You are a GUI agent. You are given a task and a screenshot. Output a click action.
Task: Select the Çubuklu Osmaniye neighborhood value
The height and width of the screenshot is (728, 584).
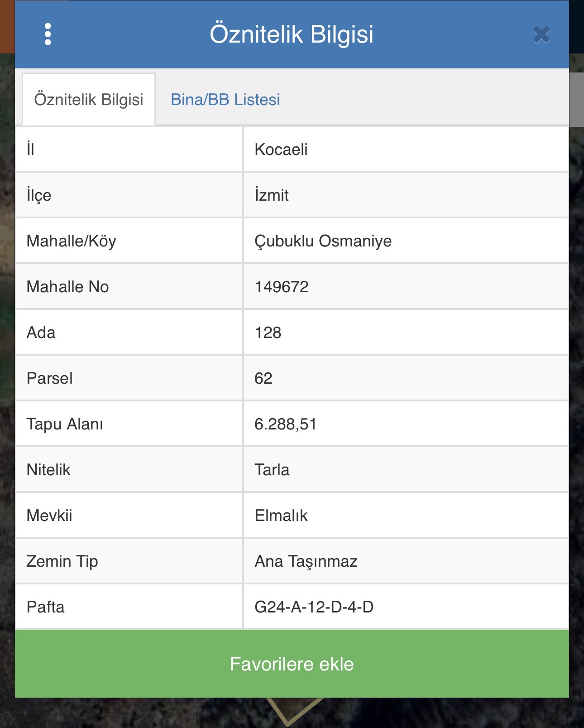(323, 241)
